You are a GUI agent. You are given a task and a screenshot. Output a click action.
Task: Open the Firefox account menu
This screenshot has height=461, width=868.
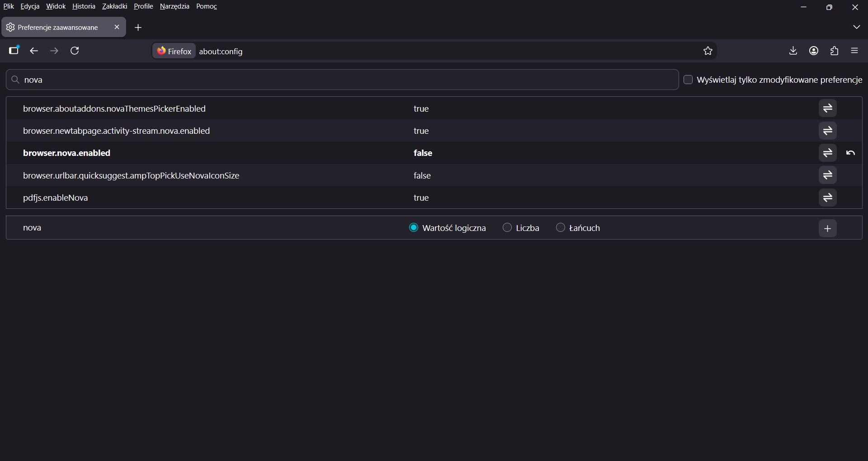click(814, 51)
